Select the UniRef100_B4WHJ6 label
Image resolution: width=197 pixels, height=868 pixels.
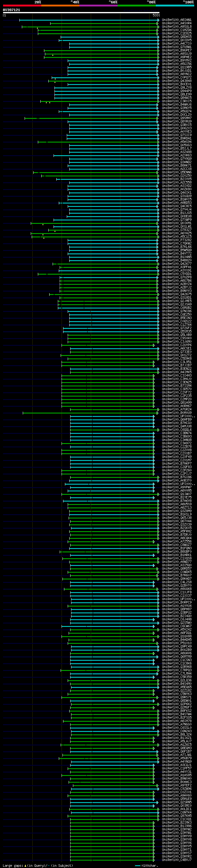coord(176,104)
